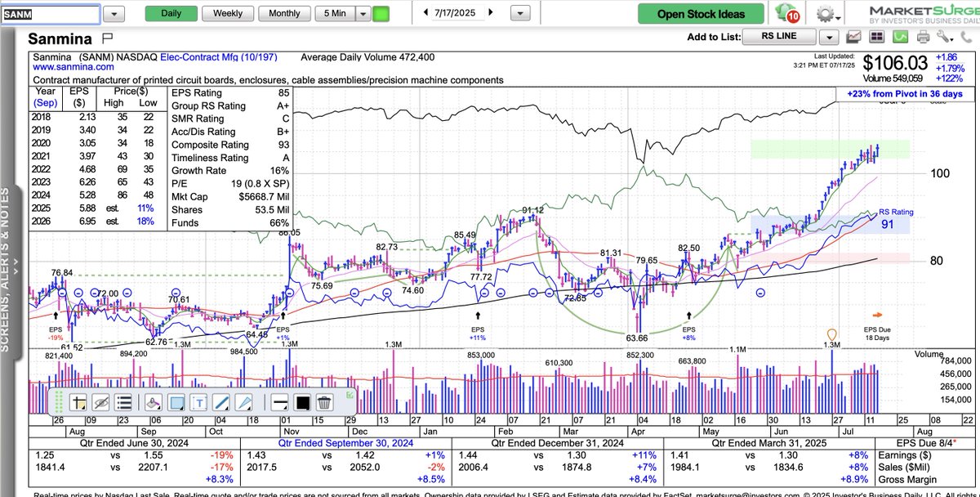
Task: Open the wrench tools menu
Action: coord(946,37)
